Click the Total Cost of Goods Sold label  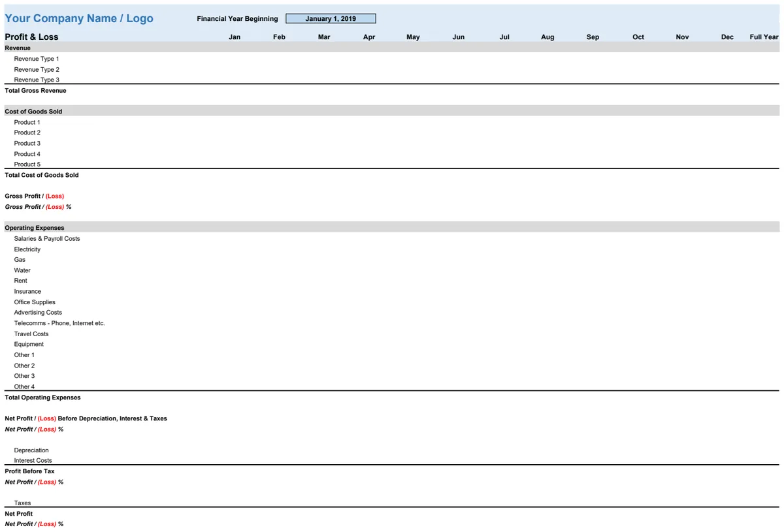(42, 175)
